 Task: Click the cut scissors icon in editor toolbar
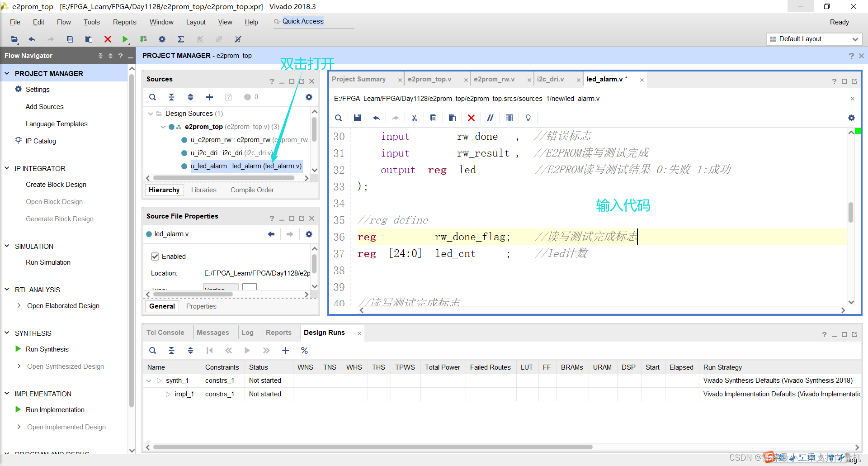(414, 118)
